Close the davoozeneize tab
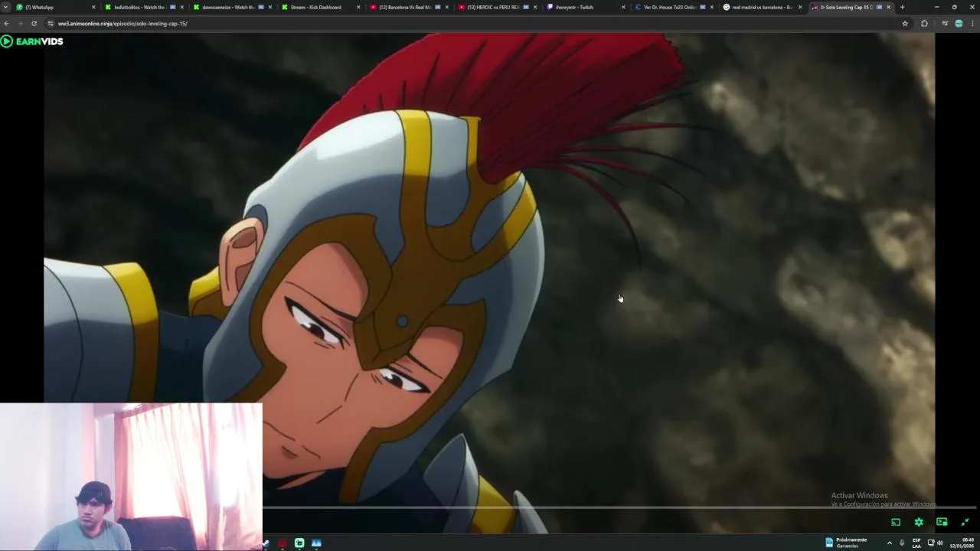Viewport: 980px width, 551px height. tap(269, 7)
